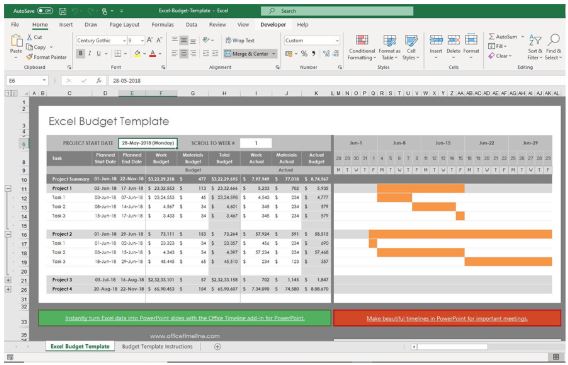The height and width of the screenshot is (365, 568).
Task: Select Excel Budget Template sheet tab
Action: (80, 347)
